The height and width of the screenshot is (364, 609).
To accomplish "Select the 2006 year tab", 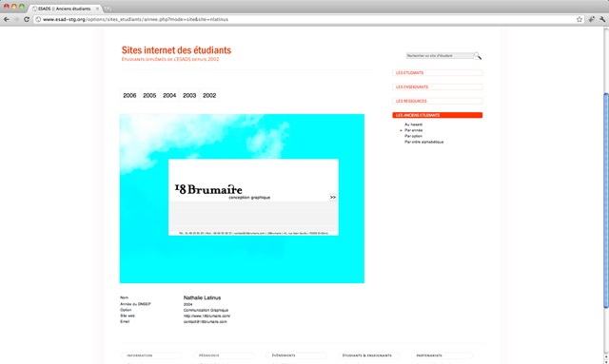I will coord(129,95).
